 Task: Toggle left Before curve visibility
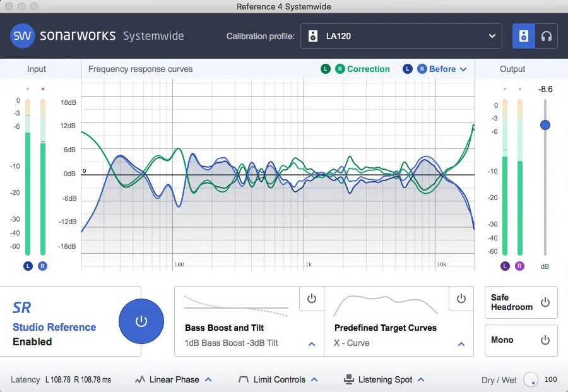tap(408, 69)
